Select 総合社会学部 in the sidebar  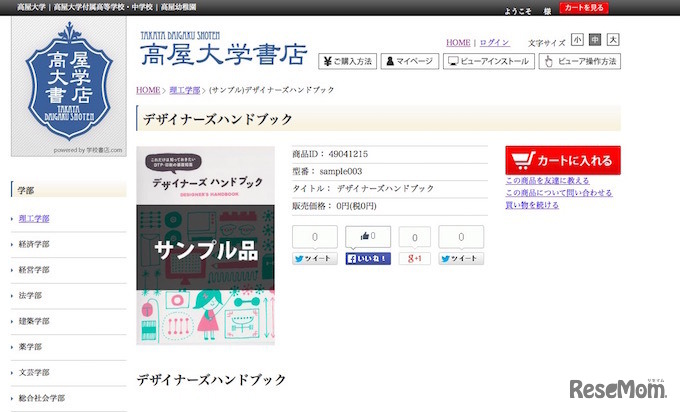[x=42, y=398]
